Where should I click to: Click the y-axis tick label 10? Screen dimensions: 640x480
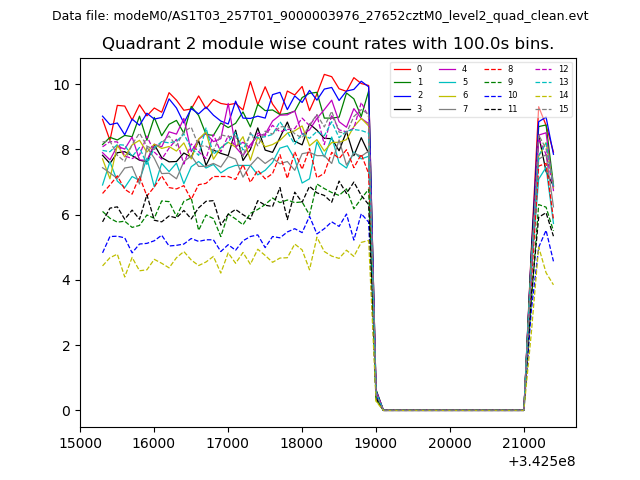pyautogui.click(x=61, y=85)
